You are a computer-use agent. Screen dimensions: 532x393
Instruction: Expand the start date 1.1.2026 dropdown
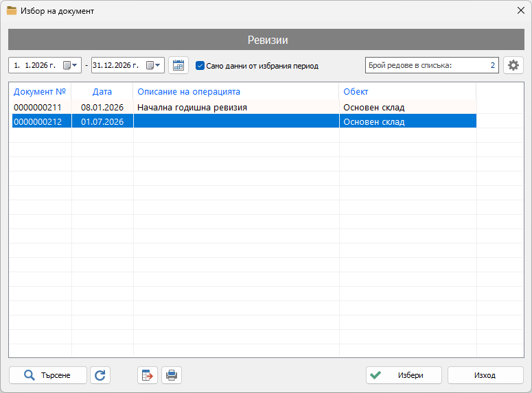click(71, 65)
